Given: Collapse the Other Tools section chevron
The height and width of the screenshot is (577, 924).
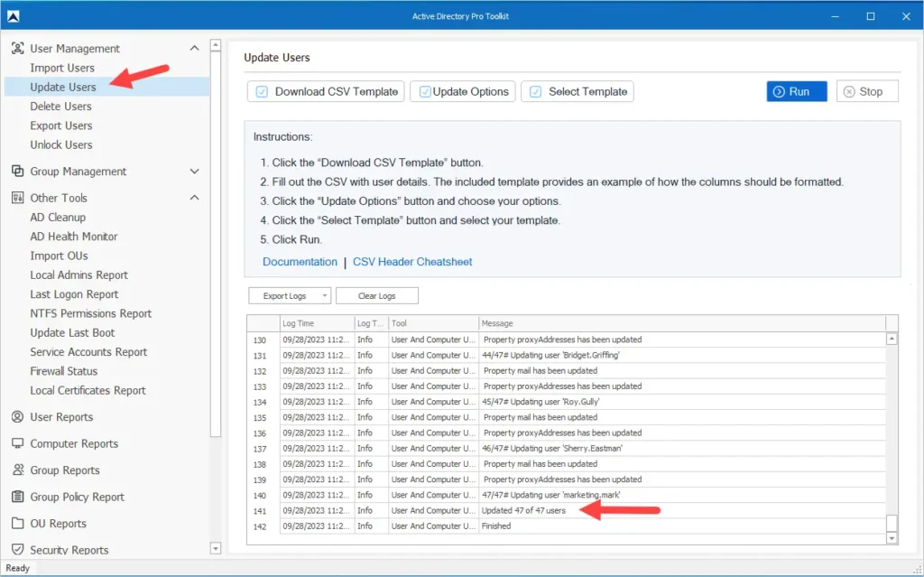Looking at the screenshot, I should [195, 198].
